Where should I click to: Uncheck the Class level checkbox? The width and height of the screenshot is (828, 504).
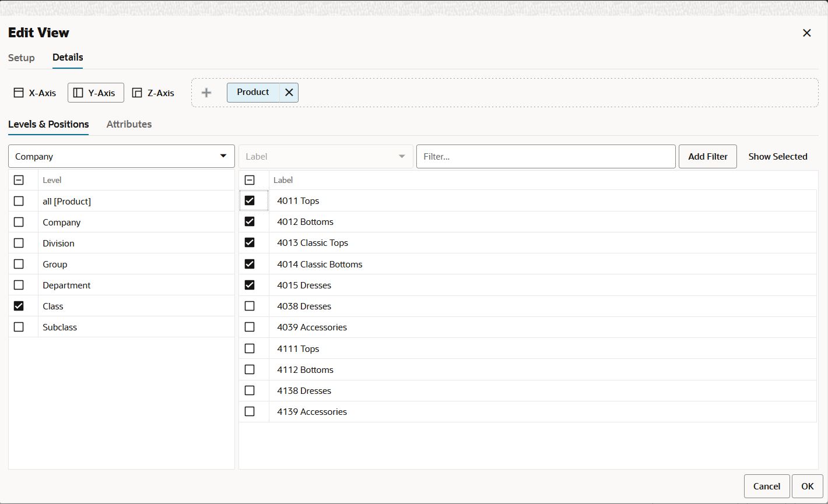tap(19, 305)
